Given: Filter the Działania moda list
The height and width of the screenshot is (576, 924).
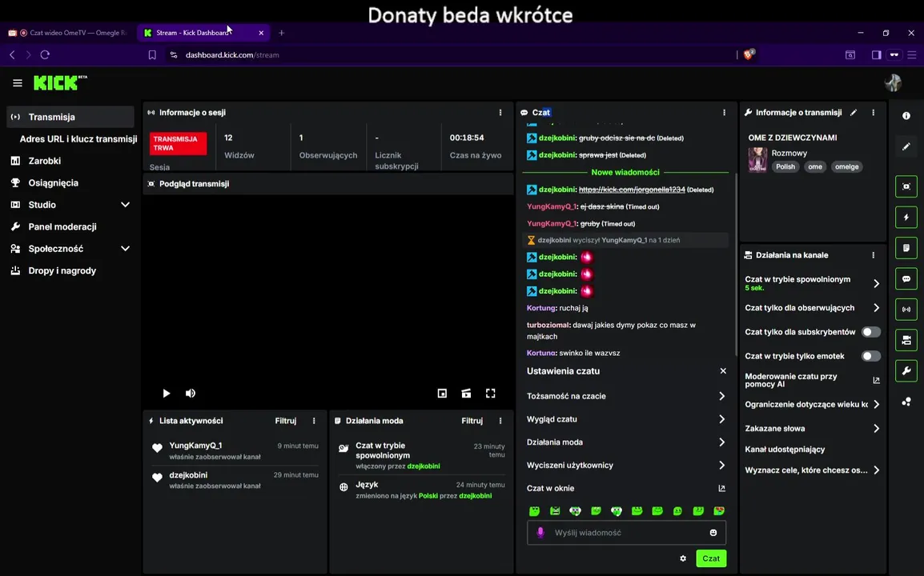Looking at the screenshot, I should pyautogui.click(x=472, y=421).
